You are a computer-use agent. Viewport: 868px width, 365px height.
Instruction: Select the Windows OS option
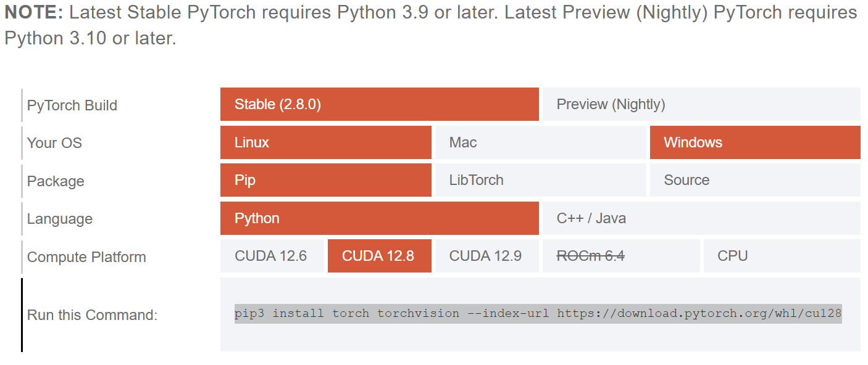(754, 142)
